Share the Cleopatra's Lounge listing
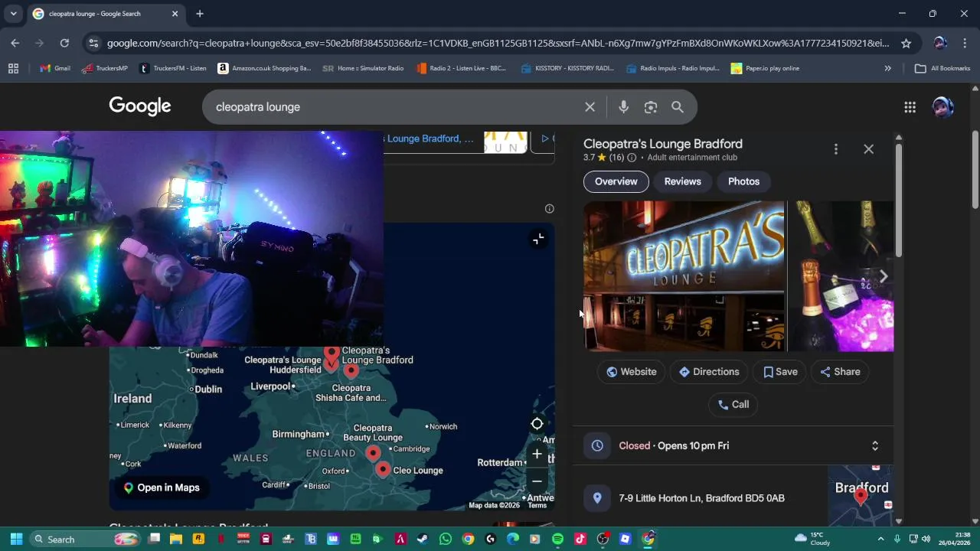This screenshot has height=551, width=980. [840, 372]
